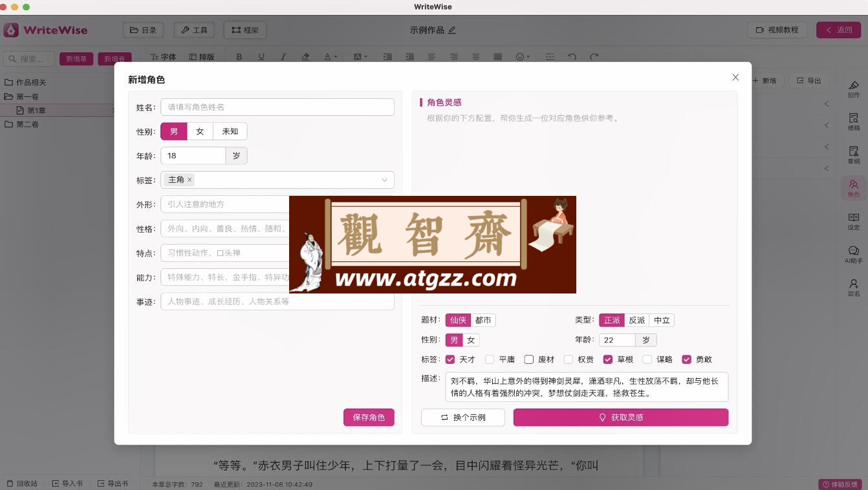The image size is (868, 490).
Task: Open the 修稿 sidebar tool
Action: point(853,122)
